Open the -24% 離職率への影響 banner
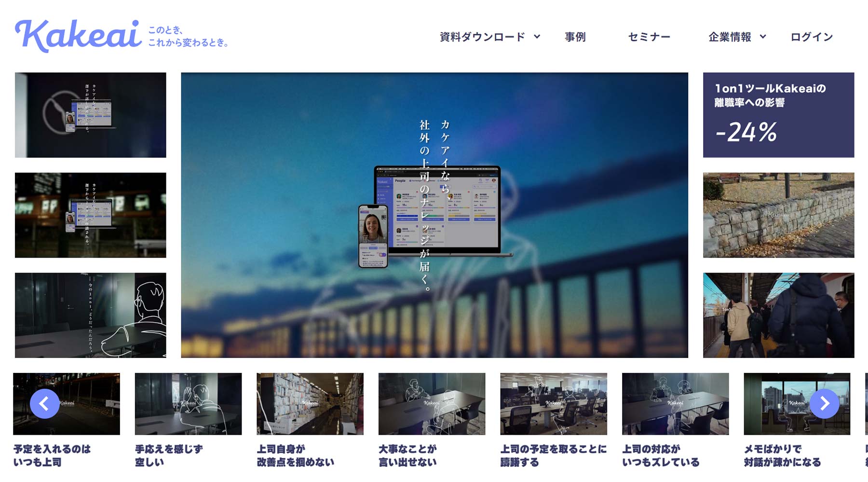868x482 pixels. coord(778,115)
